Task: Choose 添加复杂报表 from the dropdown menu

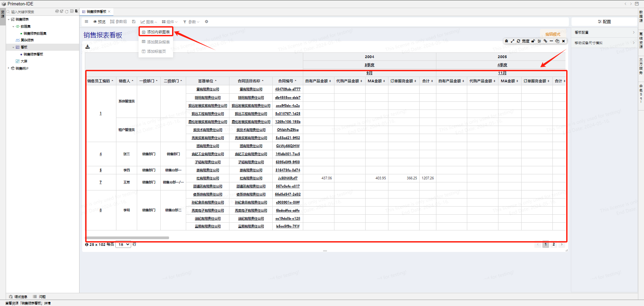Action: 156,42
